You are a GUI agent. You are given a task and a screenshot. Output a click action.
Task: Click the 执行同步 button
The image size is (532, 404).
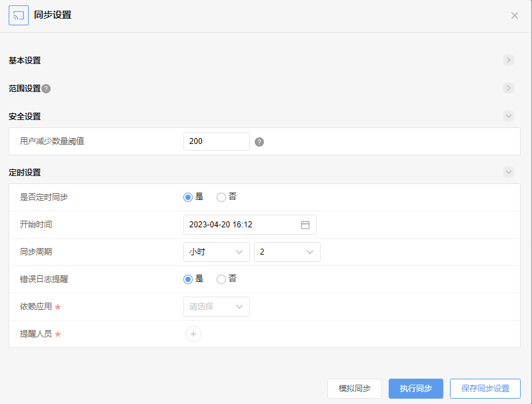tap(416, 389)
